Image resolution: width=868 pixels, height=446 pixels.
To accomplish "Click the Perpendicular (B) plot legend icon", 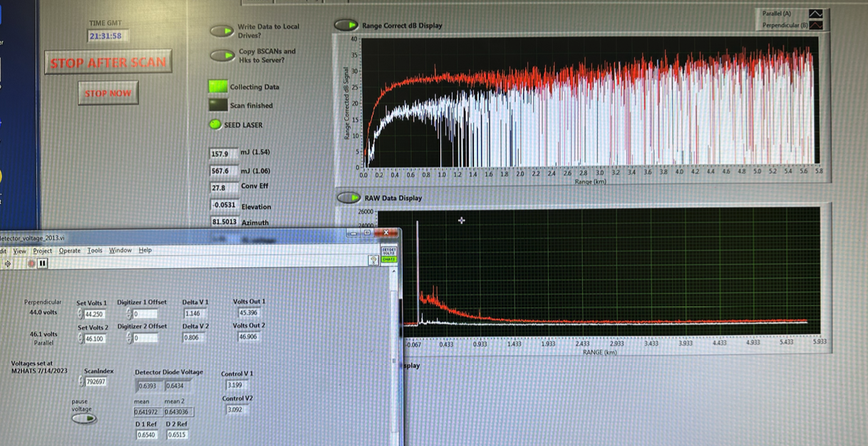I will [816, 25].
